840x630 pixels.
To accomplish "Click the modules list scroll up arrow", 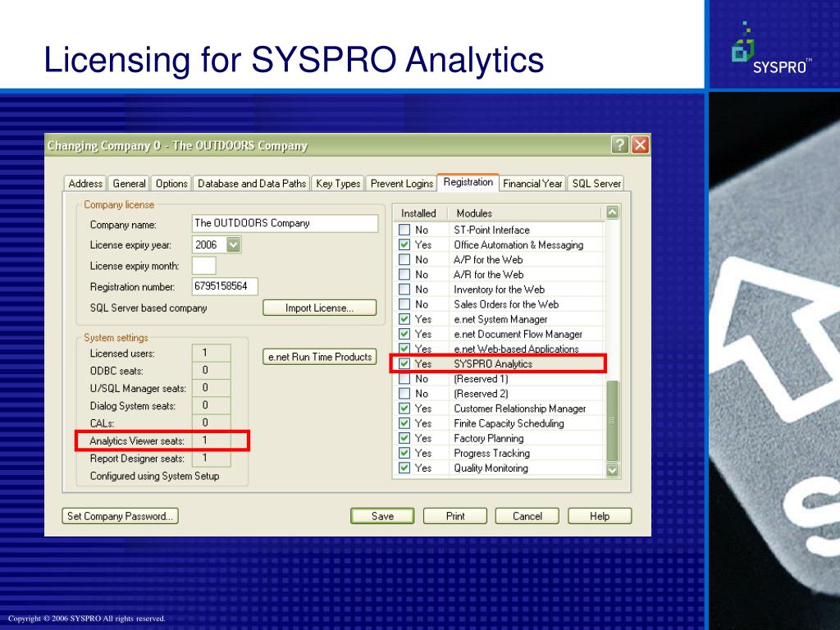I will tap(612, 212).
